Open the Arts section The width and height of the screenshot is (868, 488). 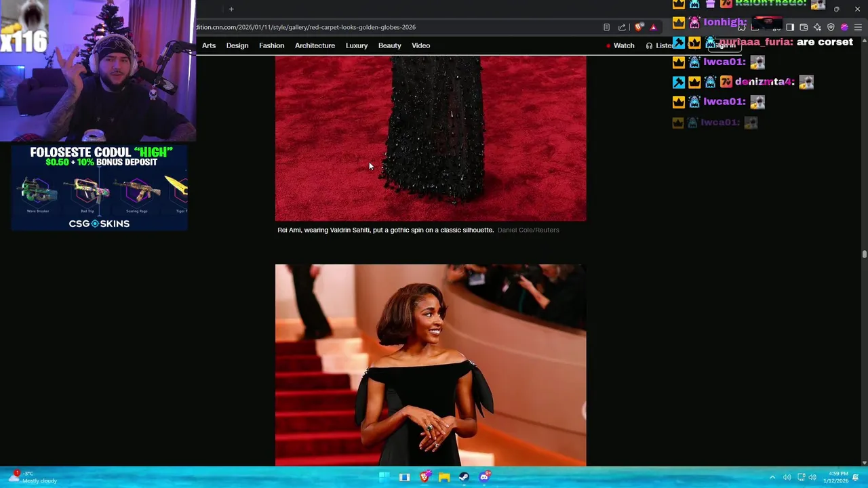tap(209, 45)
